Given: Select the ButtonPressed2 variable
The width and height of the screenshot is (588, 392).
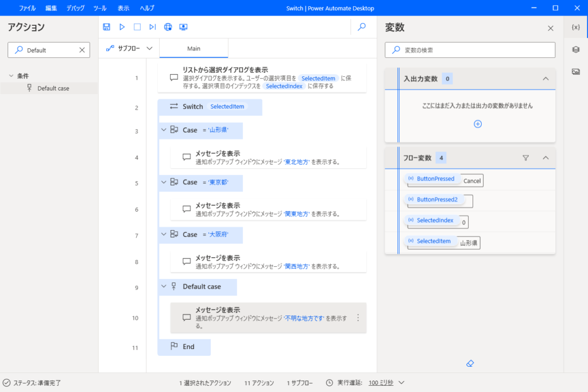Looking at the screenshot, I should click(436, 199).
